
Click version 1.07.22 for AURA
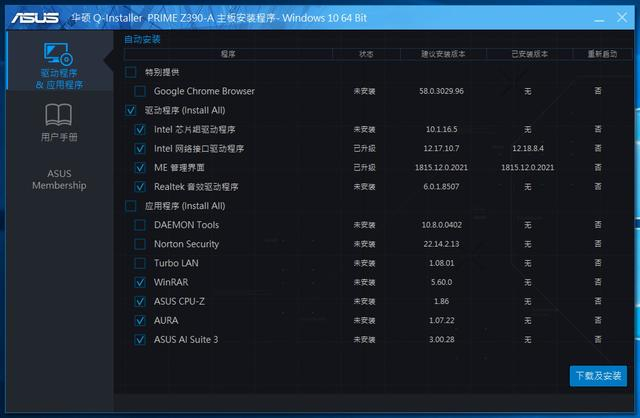[442, 320]
